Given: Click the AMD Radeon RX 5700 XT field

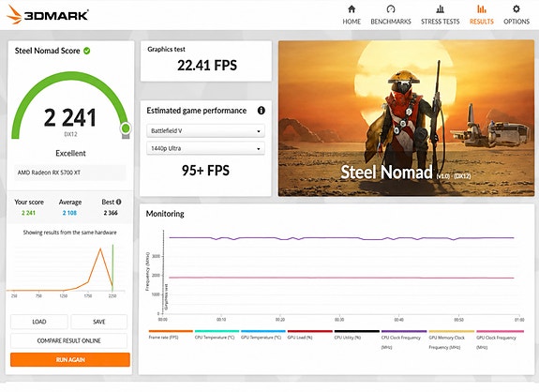Looking at the screenshot, I should pyautogui.click(x=70, y=173).
